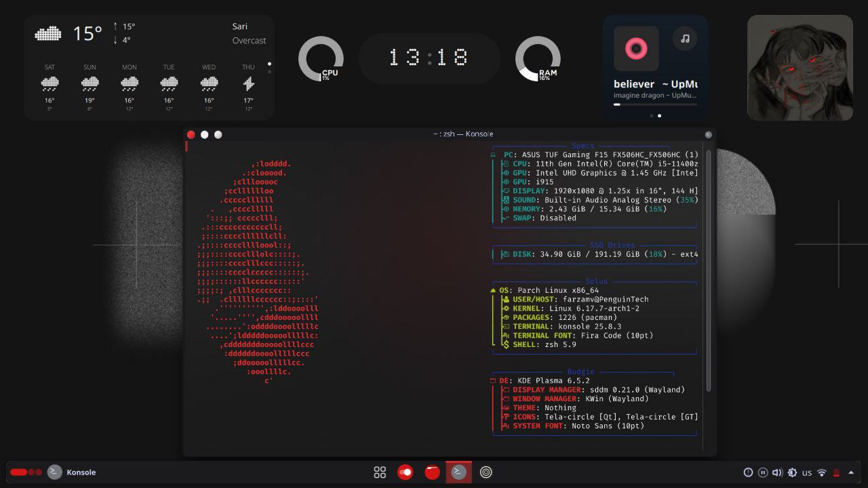Open the application launcher grid icon

tap(380, 472)
